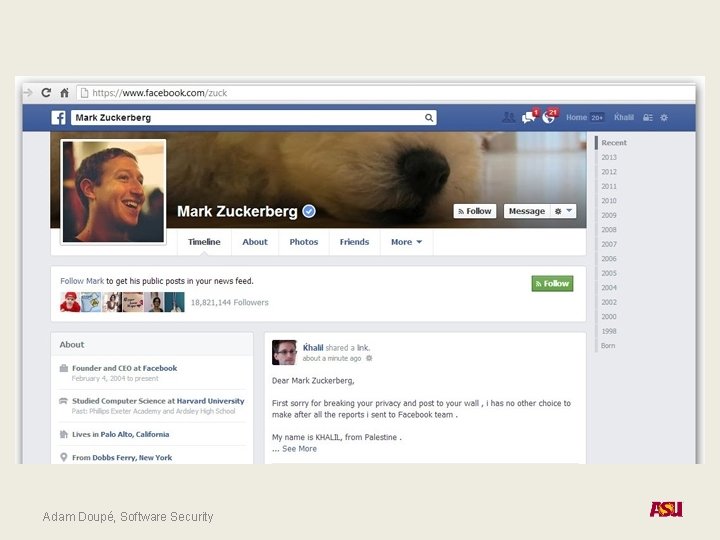The width and height of the screenshot is (720, 540).
Task: Open the Photos tab
Action: 304,242
